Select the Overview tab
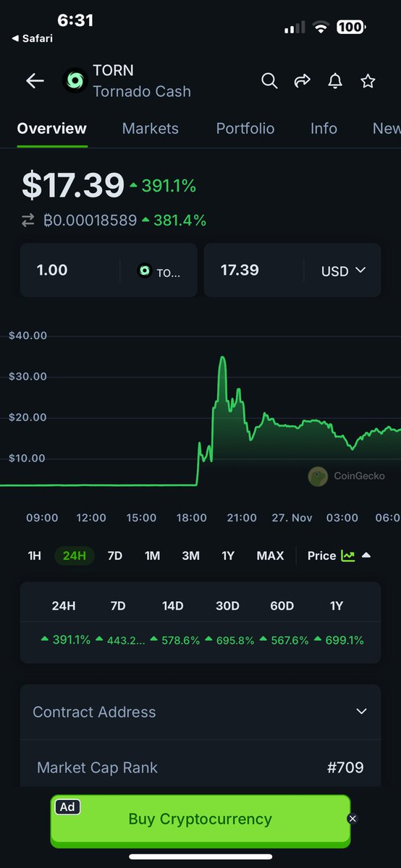 tap(52, 129)
